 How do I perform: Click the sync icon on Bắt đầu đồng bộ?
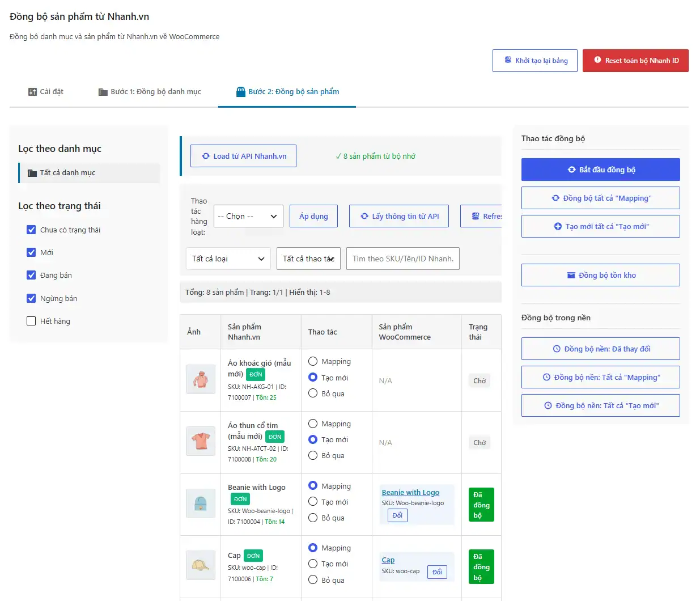click(572, 170)
